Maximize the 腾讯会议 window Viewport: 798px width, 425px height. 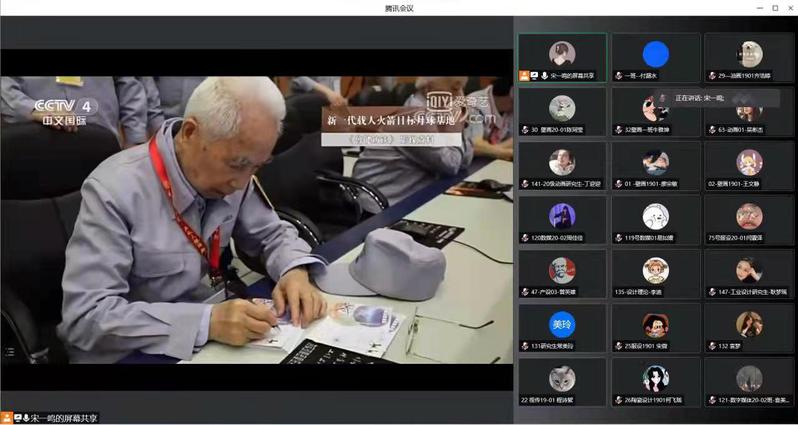click(759, 7)
